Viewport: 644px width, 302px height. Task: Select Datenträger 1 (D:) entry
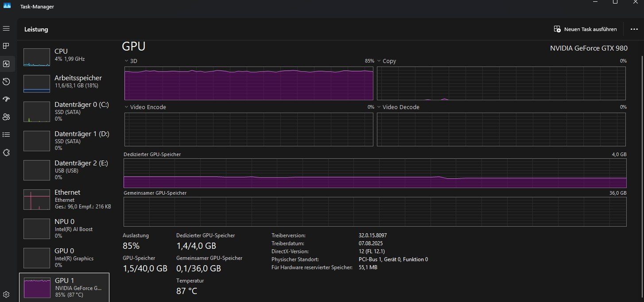(64, 141)
